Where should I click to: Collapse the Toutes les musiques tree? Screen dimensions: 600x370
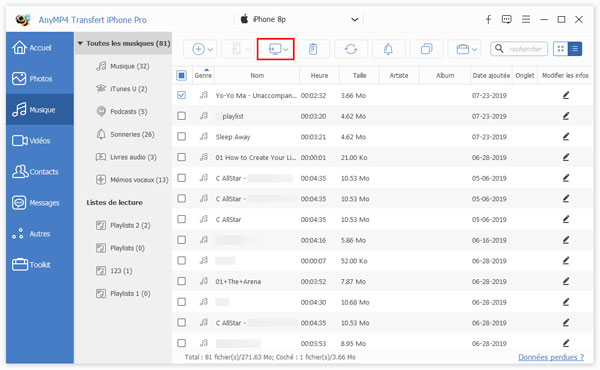(x=80, y=43)
